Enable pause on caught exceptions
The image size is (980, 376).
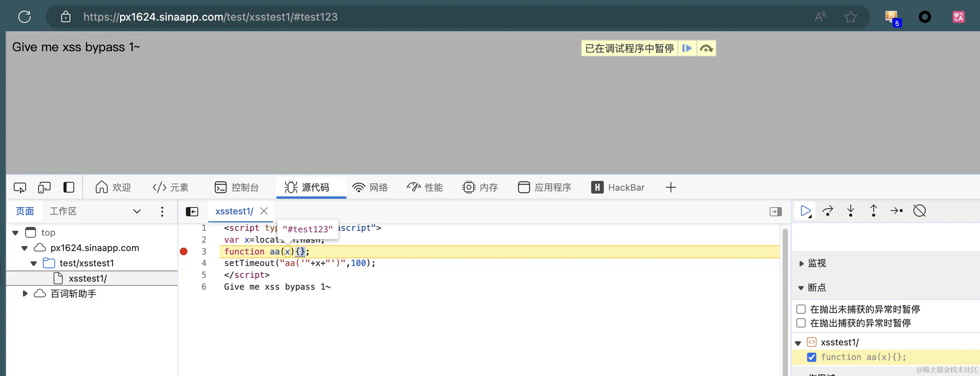point(801,323)
